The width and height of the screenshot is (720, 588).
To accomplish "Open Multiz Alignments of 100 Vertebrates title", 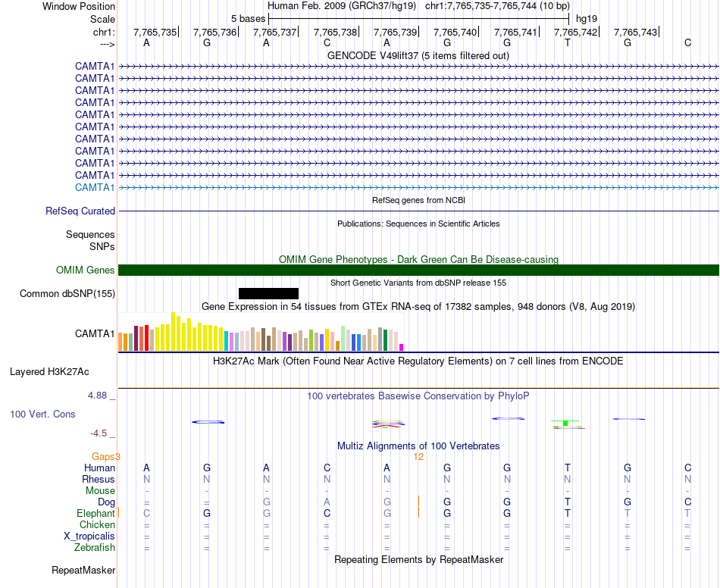I will 418,446.
